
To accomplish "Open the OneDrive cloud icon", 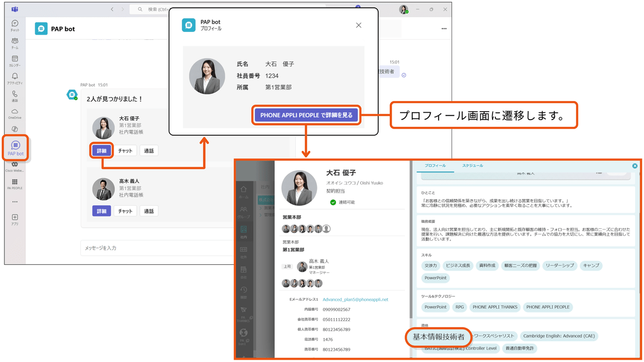I will 15,113.
